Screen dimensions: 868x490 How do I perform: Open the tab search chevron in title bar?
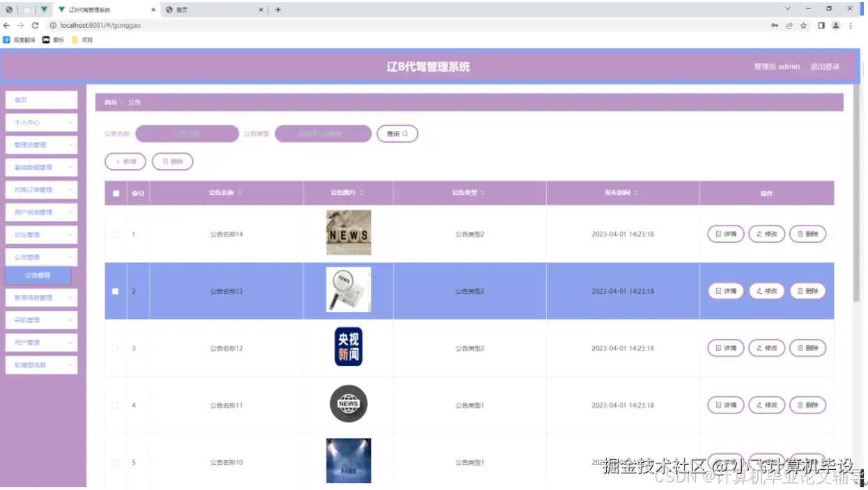[x=788, y=9]
